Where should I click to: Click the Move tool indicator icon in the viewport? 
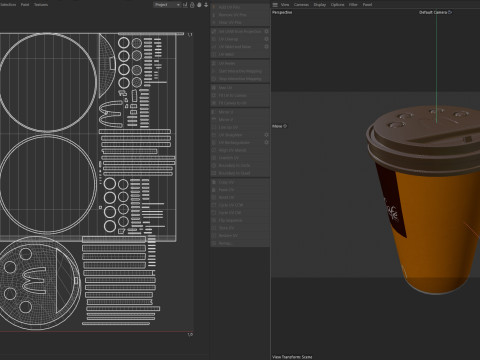285,126
